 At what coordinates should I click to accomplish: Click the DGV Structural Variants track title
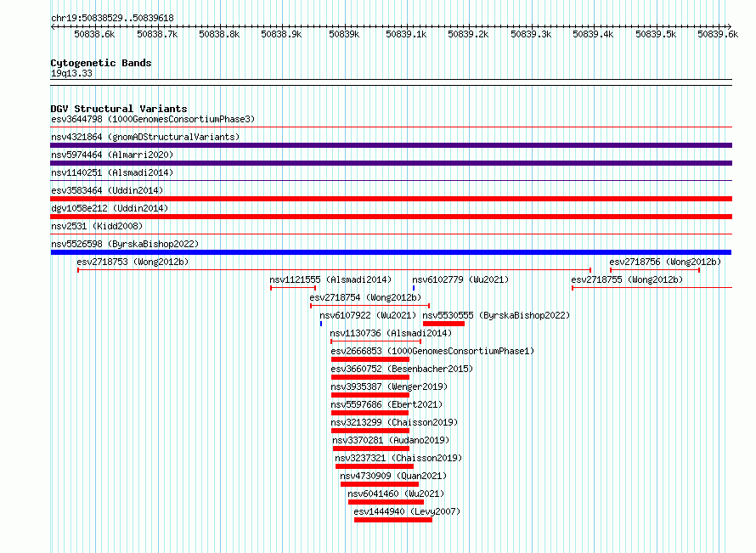[x=119, y=109]
